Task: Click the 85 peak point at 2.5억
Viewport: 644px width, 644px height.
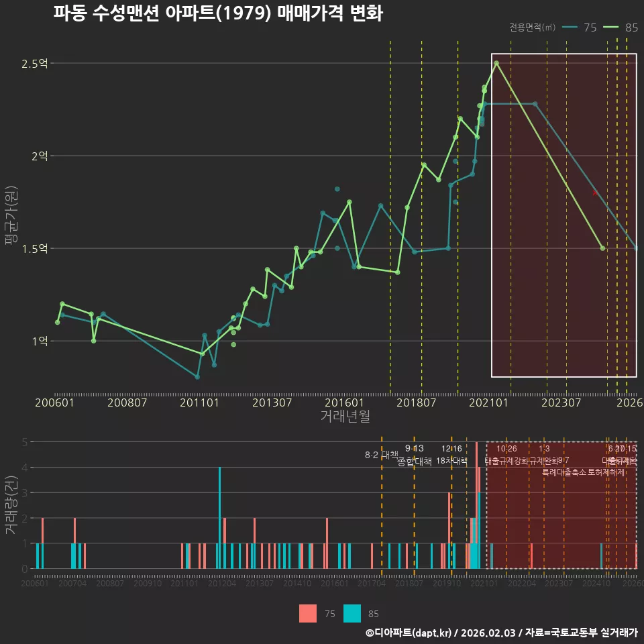Action: point(496,63)
